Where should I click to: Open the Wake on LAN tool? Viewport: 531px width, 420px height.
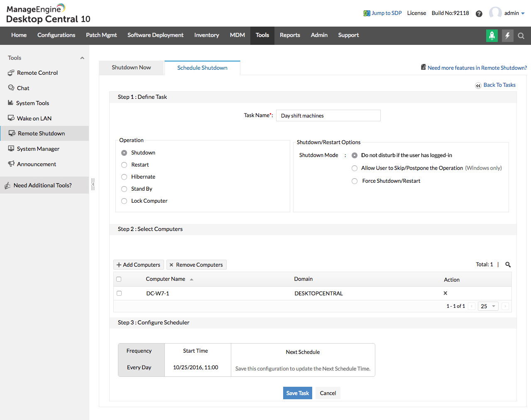34,118
